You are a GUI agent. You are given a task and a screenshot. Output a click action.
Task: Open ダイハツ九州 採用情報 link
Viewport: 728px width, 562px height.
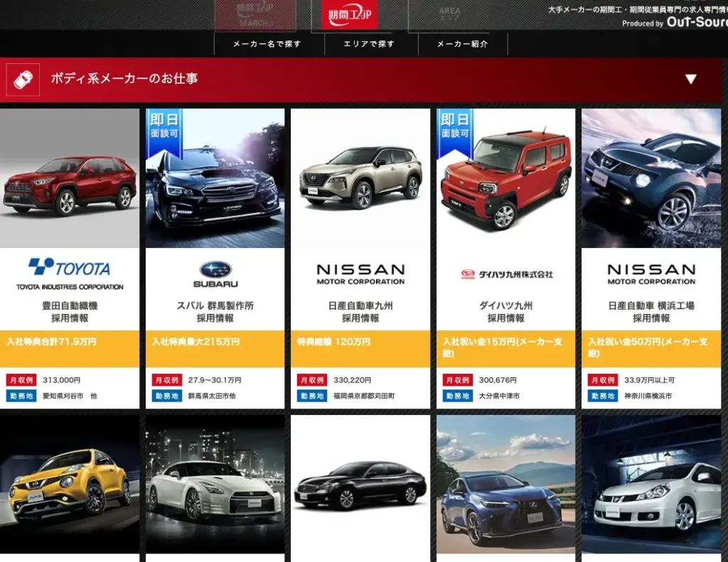click(x=505, y=312)
